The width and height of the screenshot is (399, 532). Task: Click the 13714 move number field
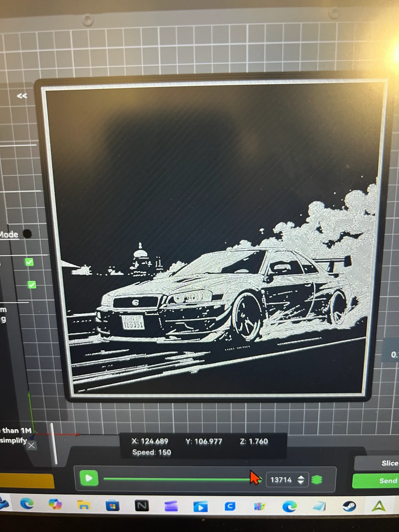(281, 480)
